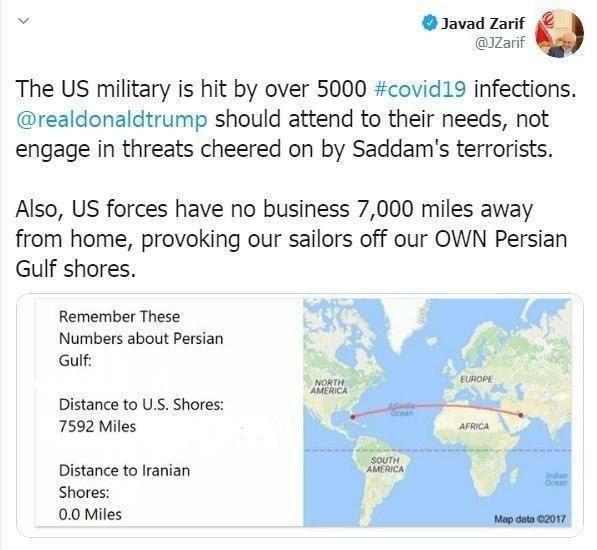Image resolution: width=597 pixels, height=550 pixels.
Task: Open the @JZarif handle link
Action: point(500,42)
